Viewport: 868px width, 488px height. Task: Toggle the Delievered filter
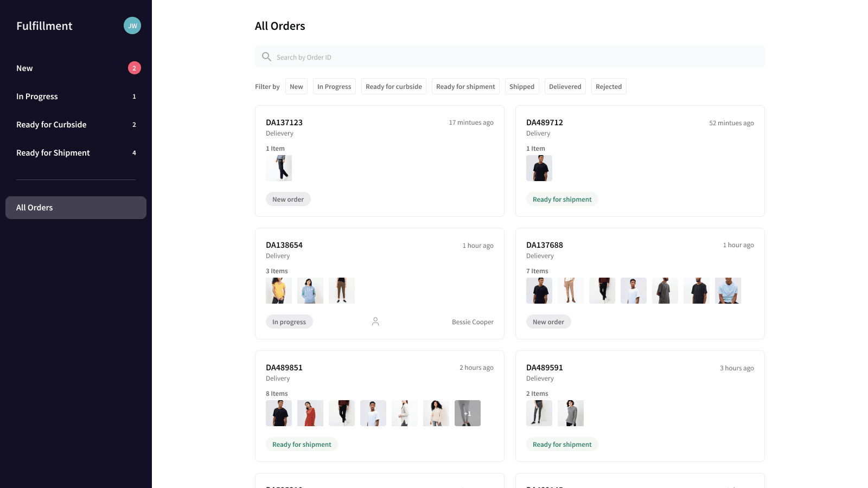click(565, 86)
